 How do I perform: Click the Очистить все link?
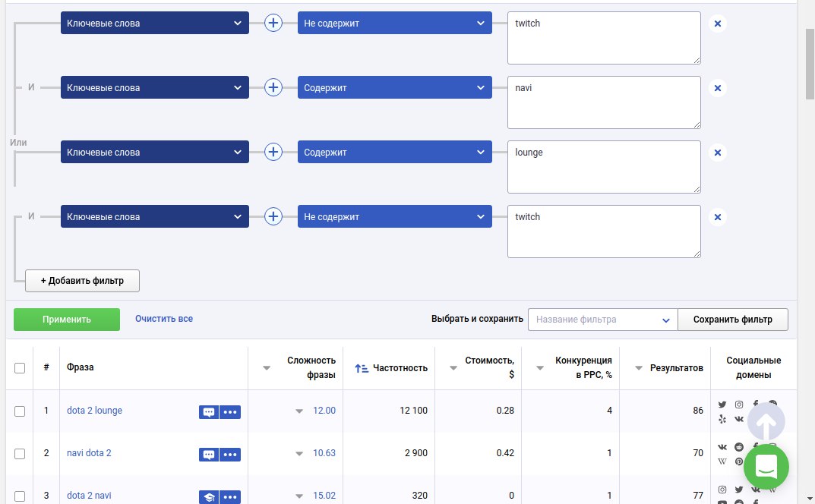click(164, 319)
